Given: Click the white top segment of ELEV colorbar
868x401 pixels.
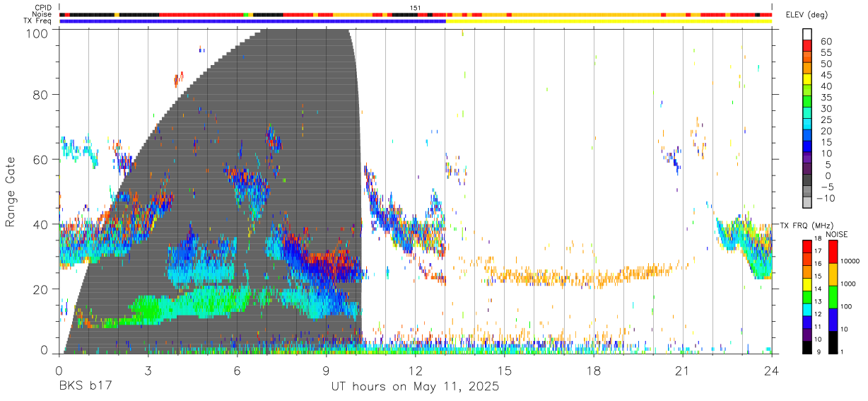Looking at the screenshot, I should (807, 35).
